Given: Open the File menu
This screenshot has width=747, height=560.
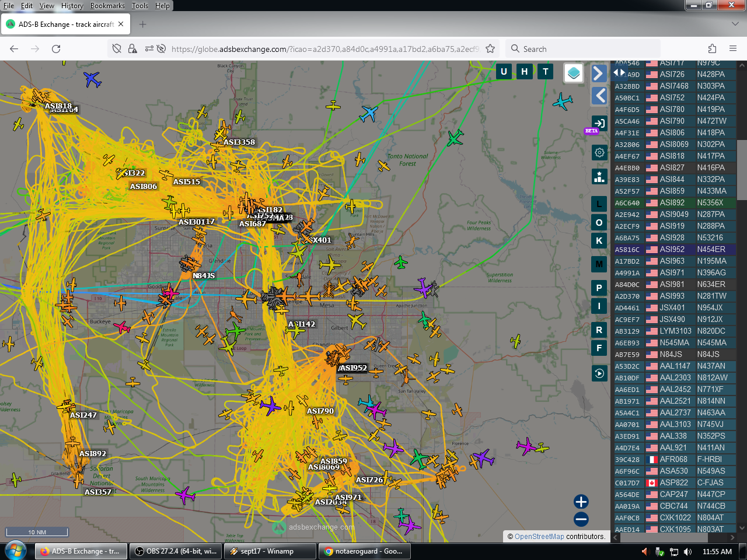Looking at the screenshot, I should point(9,6).
